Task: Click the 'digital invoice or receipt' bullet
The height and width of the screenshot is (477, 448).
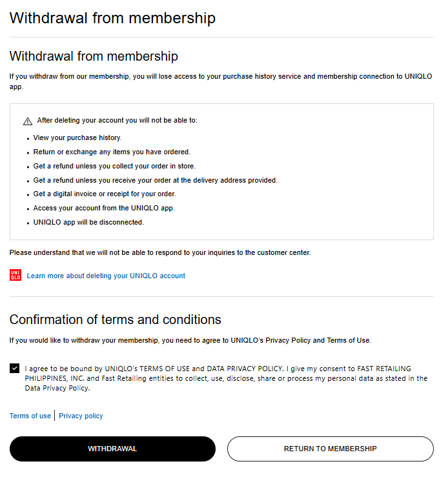Action: pos(105,194)
